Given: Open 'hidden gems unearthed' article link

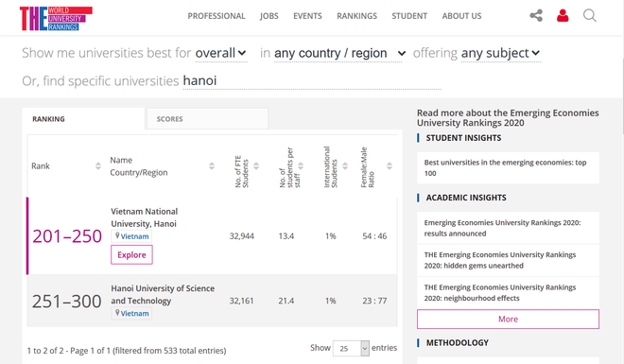Looking at the screenshot, I should click(x=508, y=260).
